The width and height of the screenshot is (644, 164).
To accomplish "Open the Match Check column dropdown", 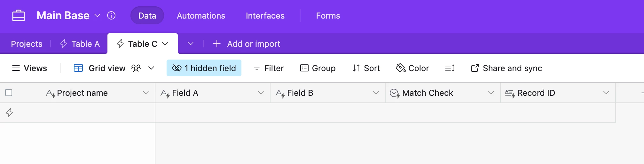I will [x=491, y=93].
